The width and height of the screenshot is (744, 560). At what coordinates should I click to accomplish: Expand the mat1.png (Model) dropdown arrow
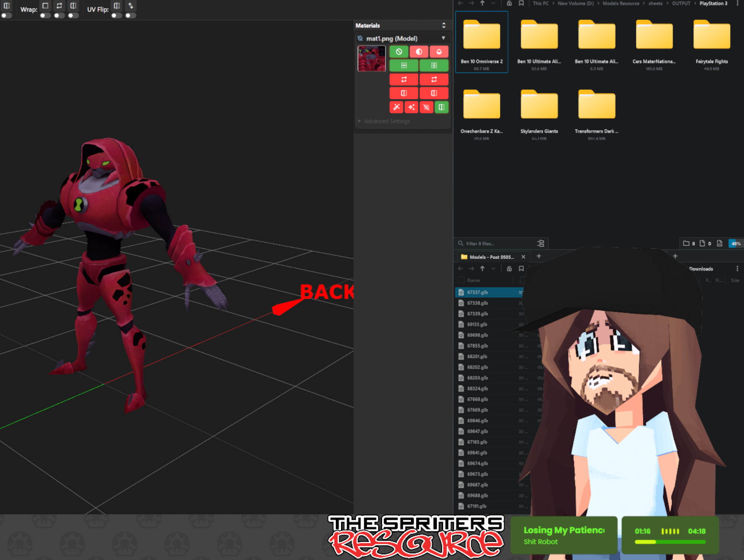tap(443, 38)
